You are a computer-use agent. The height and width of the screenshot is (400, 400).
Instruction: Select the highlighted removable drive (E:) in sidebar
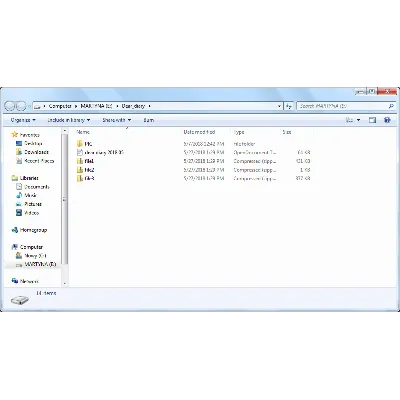pos(36,264)
